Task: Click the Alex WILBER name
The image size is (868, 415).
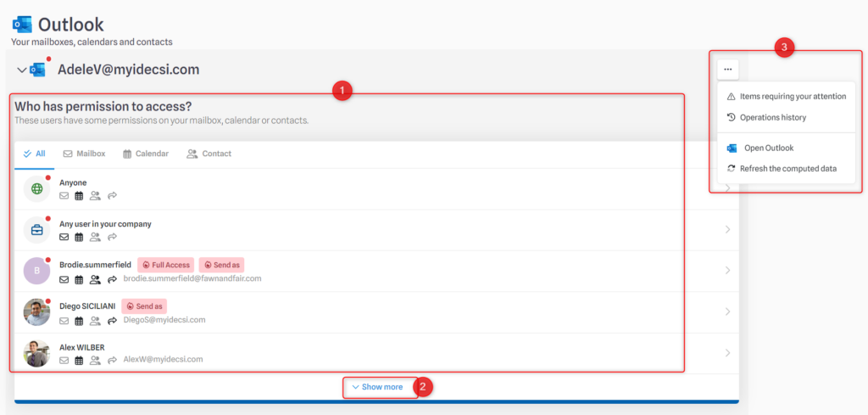Action: click(82, 347)
